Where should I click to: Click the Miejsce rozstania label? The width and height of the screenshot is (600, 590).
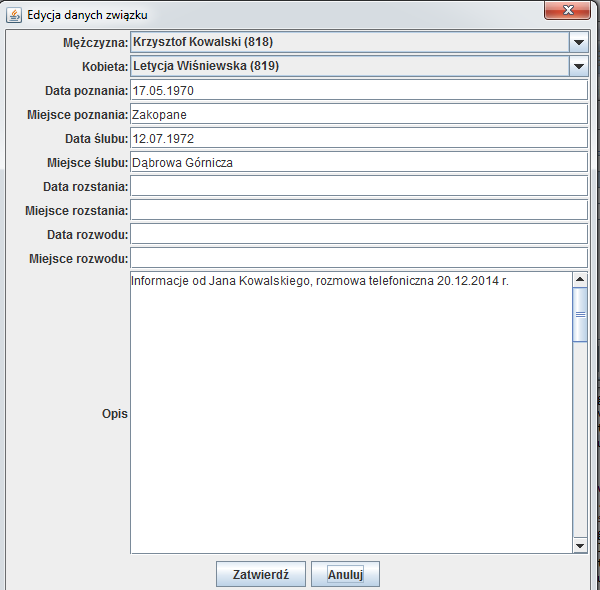pos(77,211)
